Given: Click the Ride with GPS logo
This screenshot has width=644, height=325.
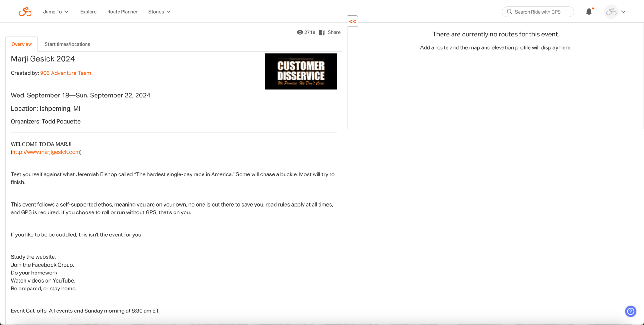Looking at the screenshot, I should coord(25,12).
